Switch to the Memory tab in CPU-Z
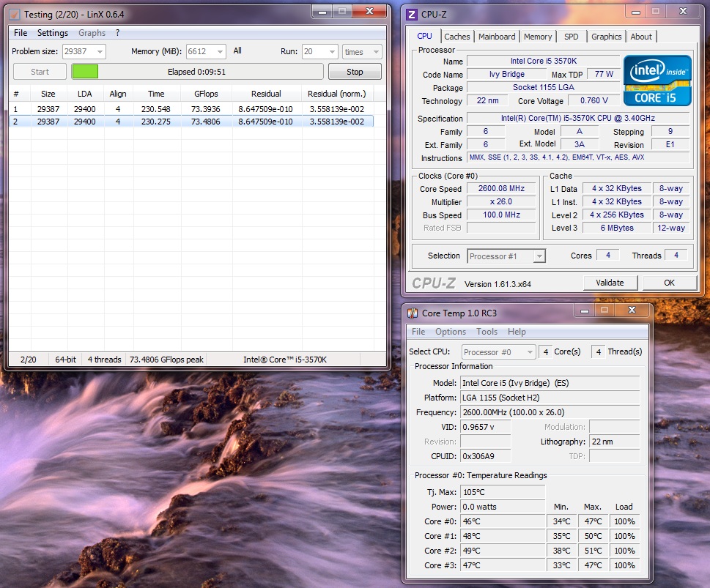The height and width of the screenshot is (588, 710). coord(538,37)
